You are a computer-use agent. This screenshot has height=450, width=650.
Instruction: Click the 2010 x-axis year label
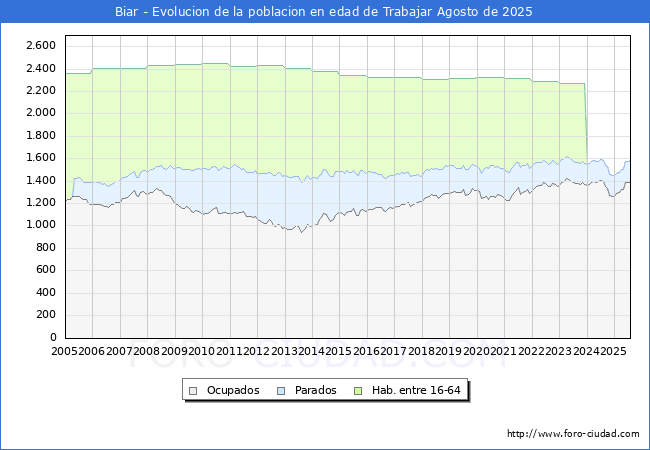point(201,351)
